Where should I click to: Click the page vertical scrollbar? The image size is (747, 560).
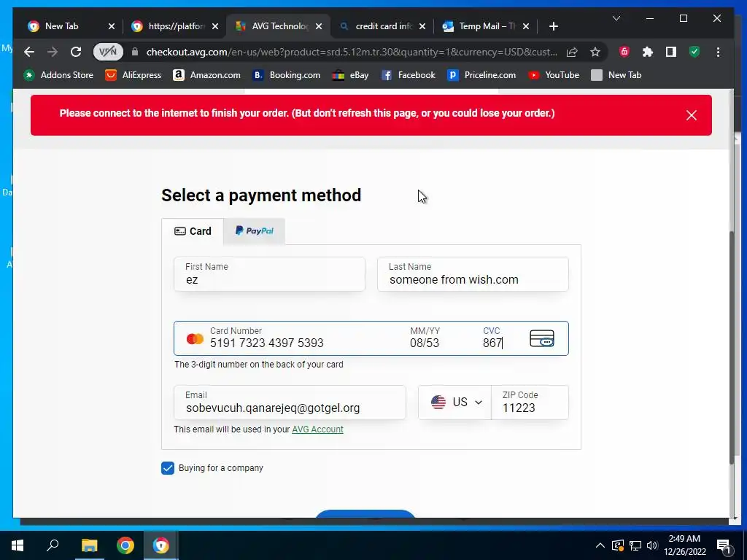coord(732,348)
